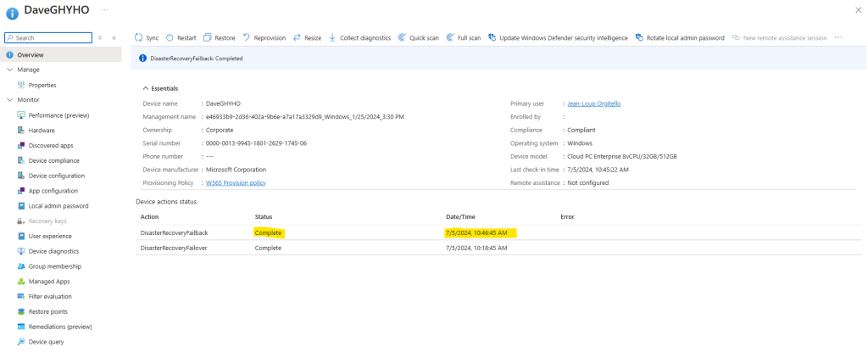The width and height of the screenshot is (868, 352).
Task: Click the Managed Apps icon
Action: [x=21, y=281]
